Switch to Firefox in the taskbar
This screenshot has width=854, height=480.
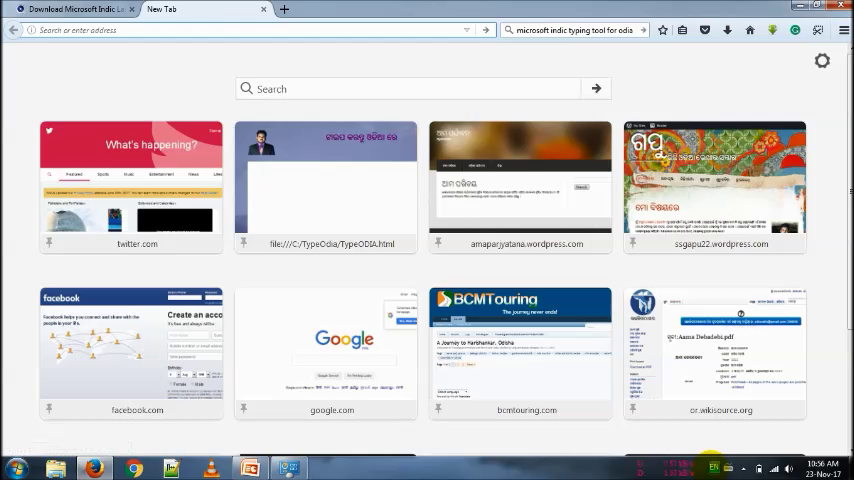(94, 469)
